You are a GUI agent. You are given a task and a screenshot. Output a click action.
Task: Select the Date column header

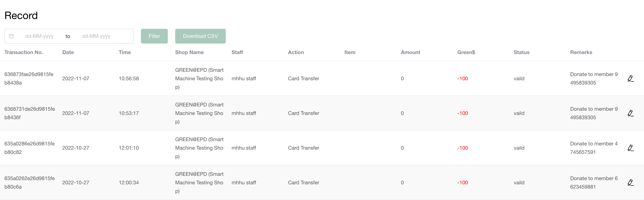tap(68, 52)
